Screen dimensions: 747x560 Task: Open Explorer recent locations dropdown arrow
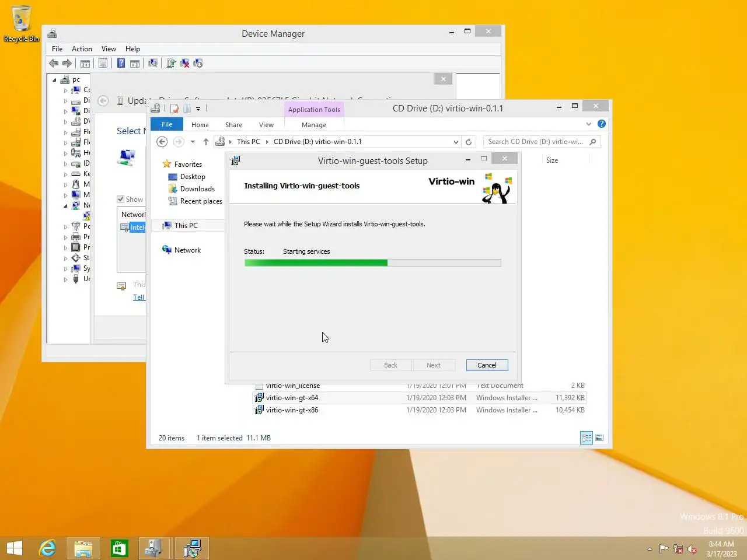193,142
